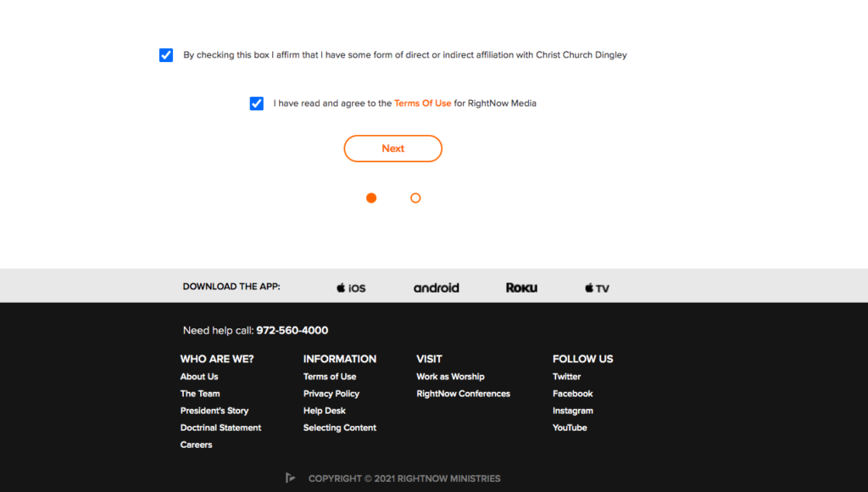Open the android app download logo

[x=437, y=288]
